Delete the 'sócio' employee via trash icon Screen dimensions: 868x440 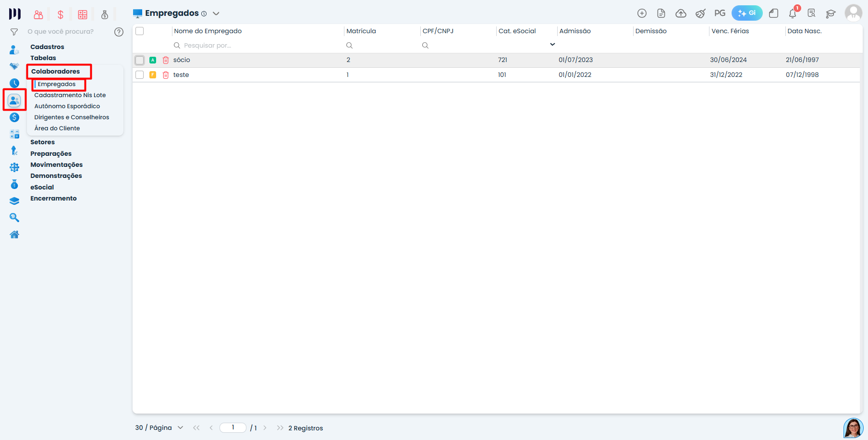click(166, 60)
